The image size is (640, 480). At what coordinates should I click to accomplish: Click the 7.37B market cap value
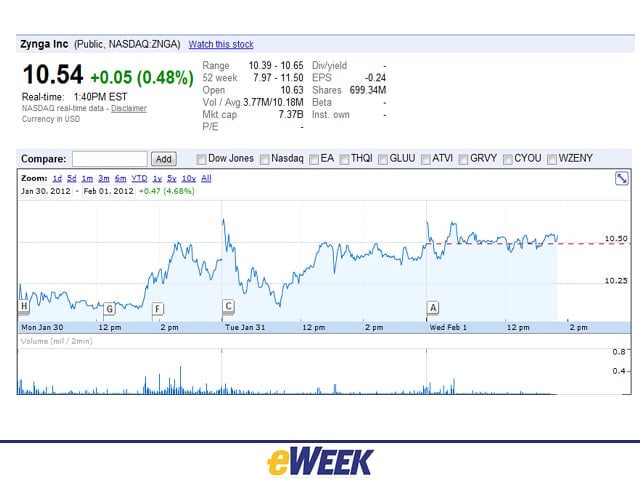tap(291, 114)
